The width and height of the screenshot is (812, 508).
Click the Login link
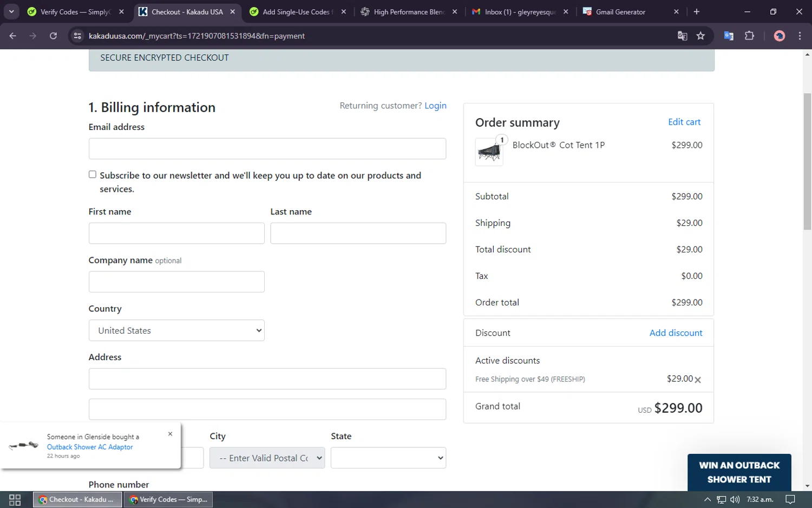435,106
